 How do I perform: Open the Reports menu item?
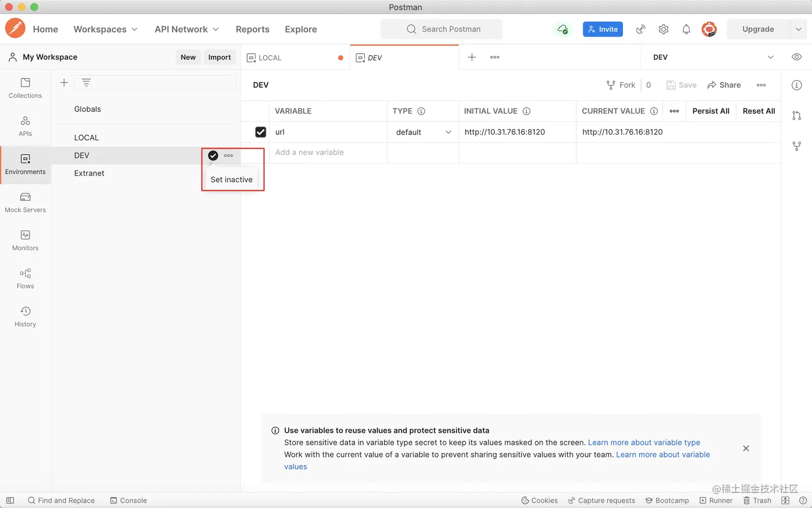tap(252, 29)
